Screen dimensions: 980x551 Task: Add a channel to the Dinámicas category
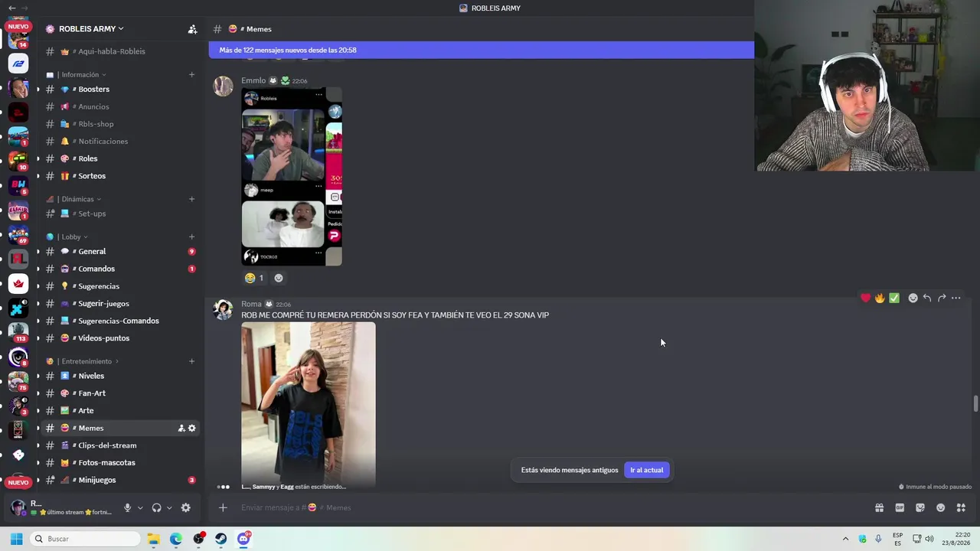(x=191, y=199)
